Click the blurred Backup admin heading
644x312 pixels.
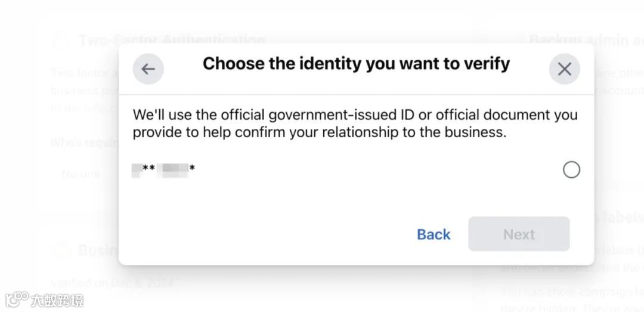578,40
